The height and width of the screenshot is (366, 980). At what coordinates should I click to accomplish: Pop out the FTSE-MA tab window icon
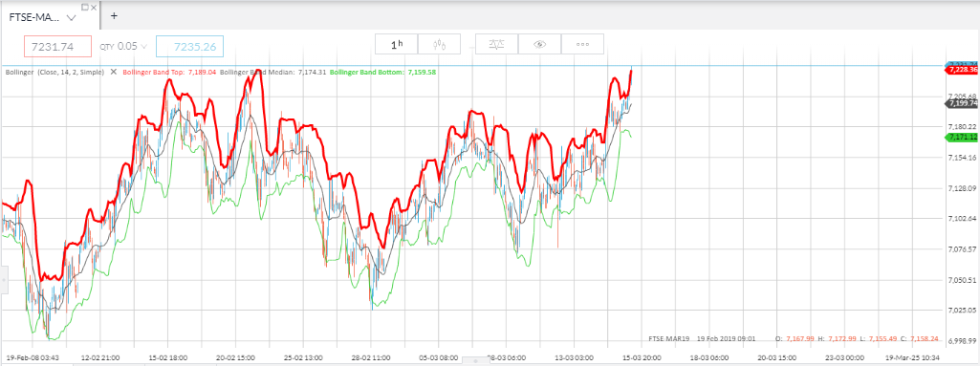(84, 7)
